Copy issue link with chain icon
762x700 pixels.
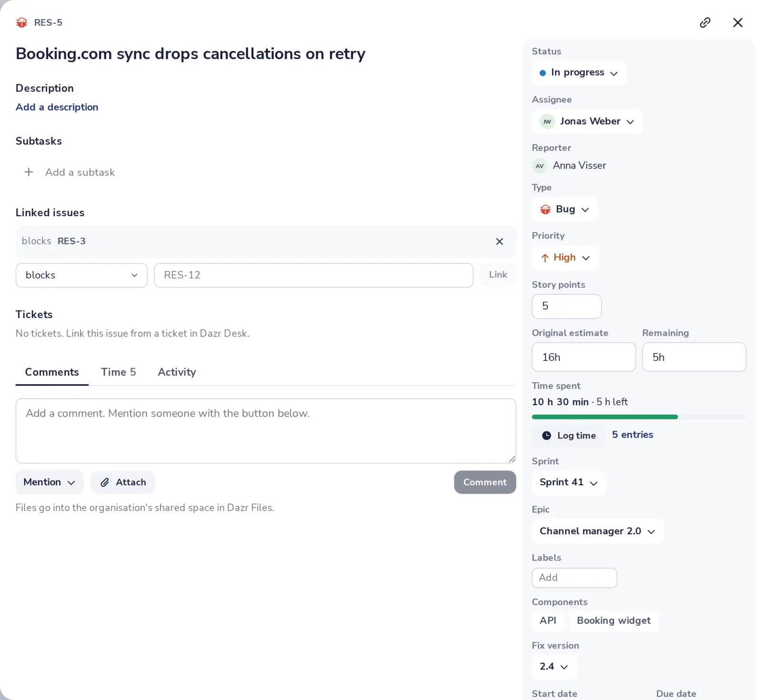[x=705, y=22]
